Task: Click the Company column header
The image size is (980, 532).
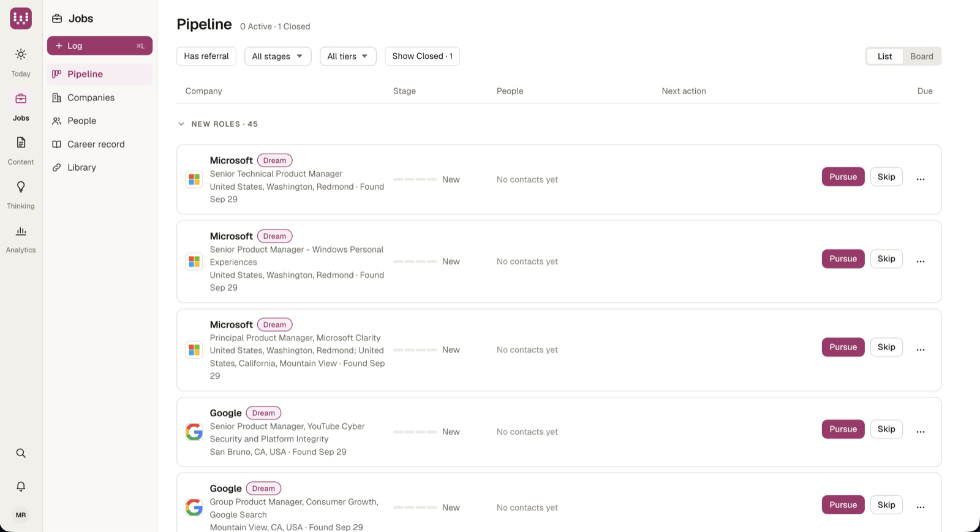Action: [x=203, y=91]
